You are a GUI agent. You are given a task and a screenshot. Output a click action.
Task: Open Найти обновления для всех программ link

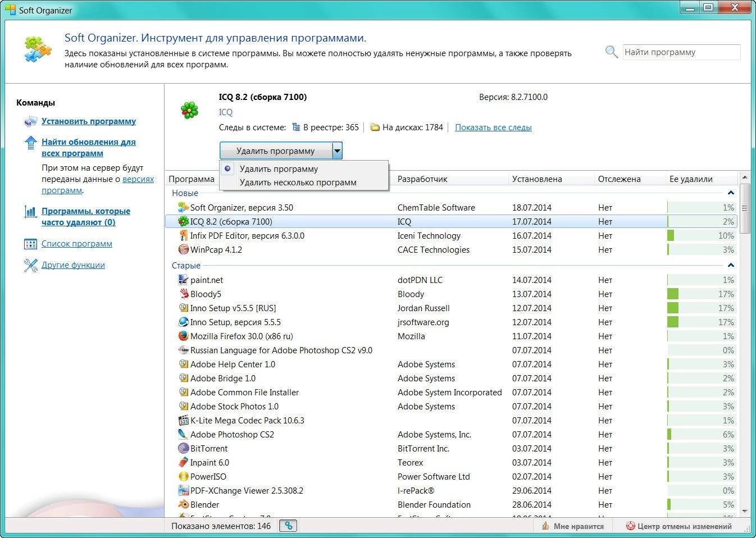click(89, 148)
